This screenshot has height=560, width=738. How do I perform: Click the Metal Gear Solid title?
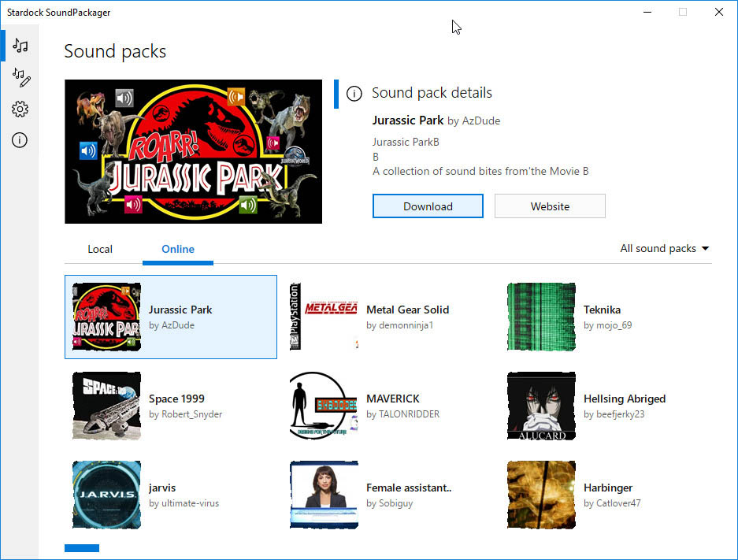pyautogui.click(x=408, y=310)
